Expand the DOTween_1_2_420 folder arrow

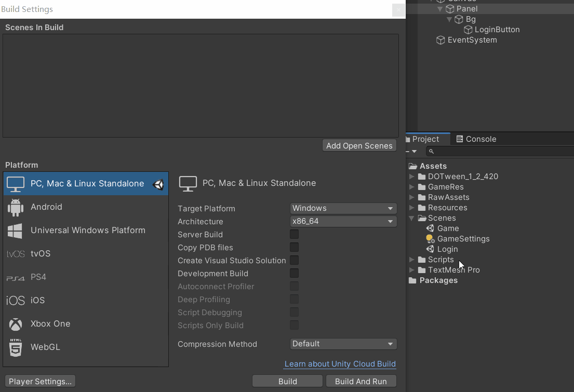pyautogui.click(x=412, y=177)
